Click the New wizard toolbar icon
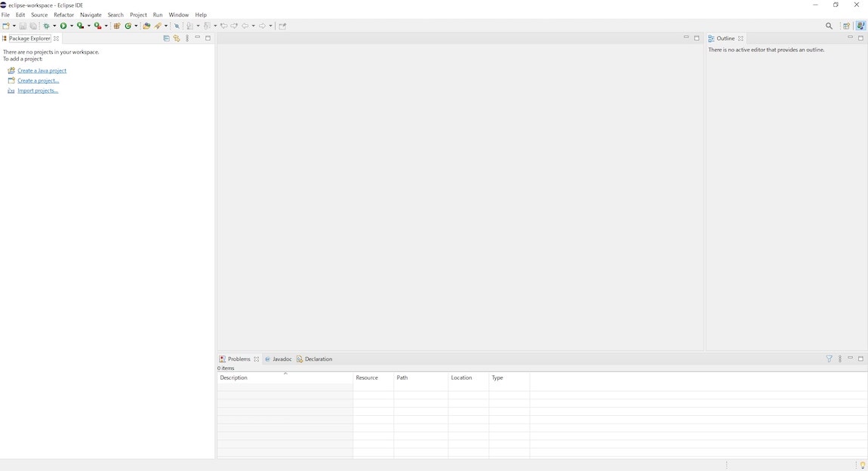 pos(5,26)
